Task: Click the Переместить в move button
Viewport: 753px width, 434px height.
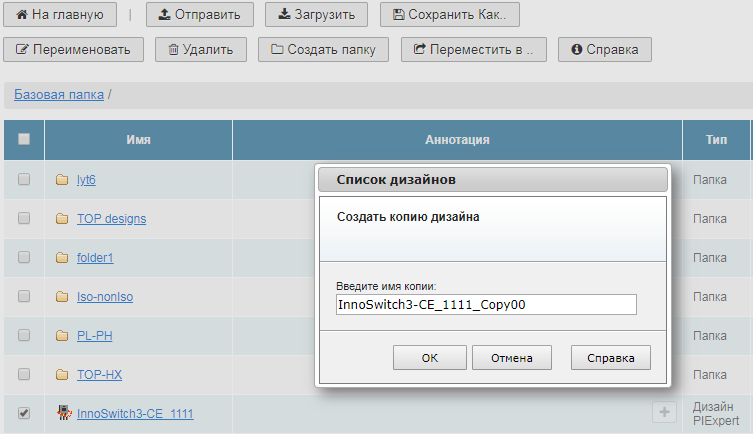Action: tap(472, 49)
